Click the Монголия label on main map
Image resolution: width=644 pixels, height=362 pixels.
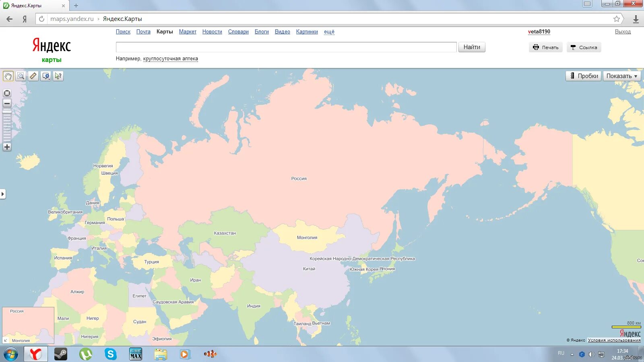tap(307, 238)
